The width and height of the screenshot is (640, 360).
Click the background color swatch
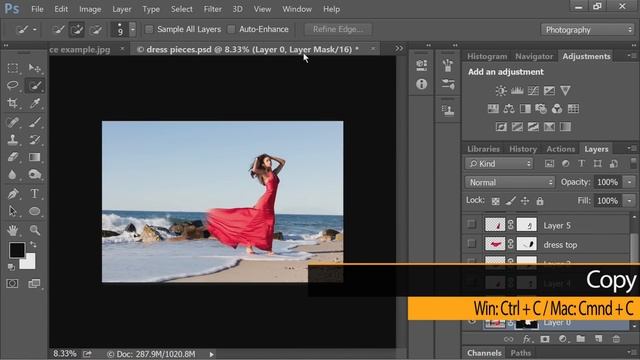pos(29,262)
